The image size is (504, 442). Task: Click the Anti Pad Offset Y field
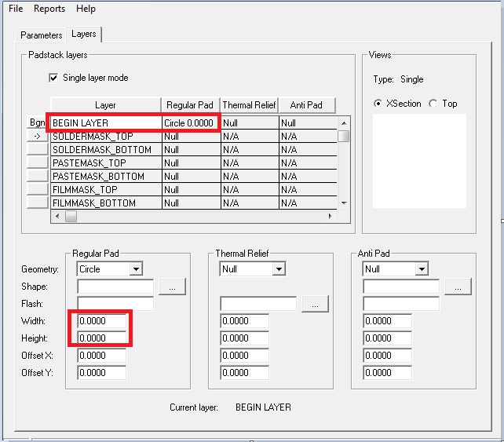[388, 373]
